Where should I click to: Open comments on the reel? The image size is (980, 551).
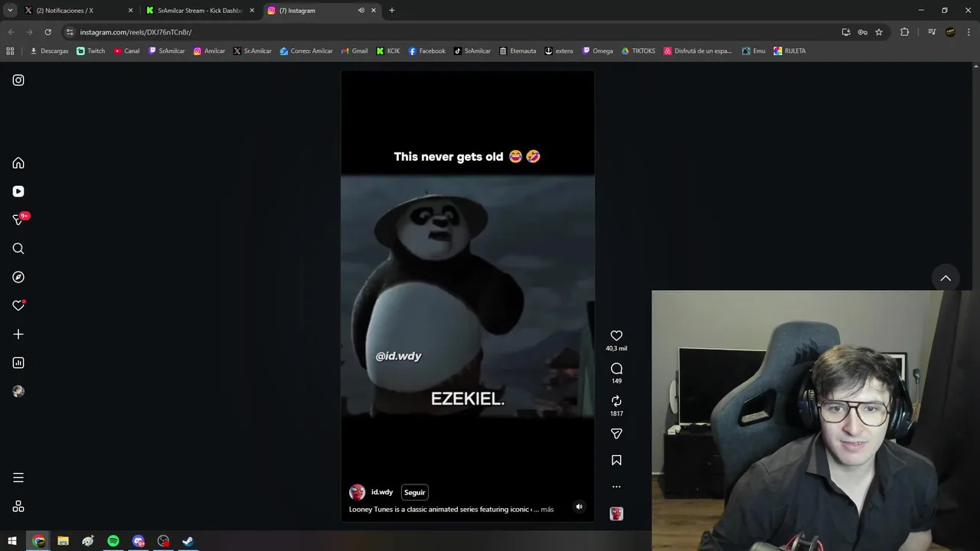[x=616, y=369]
